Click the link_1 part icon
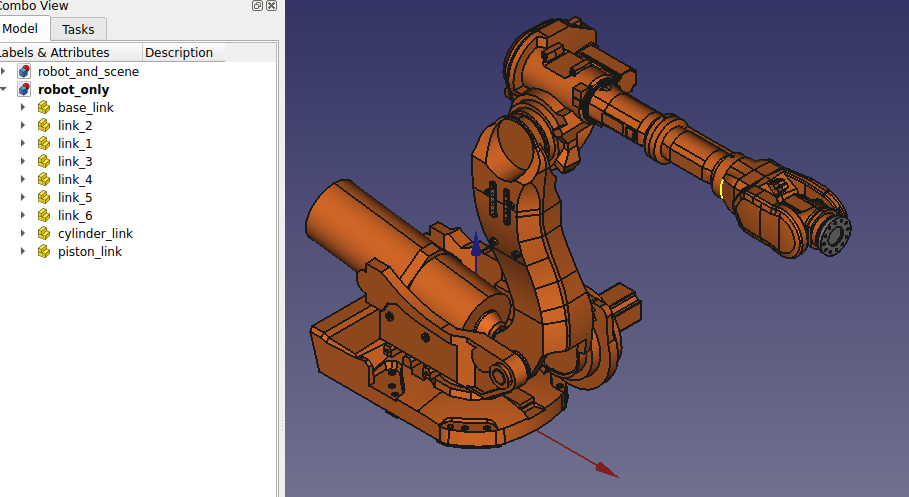The width and height of the screenshot is (909, 497). (43, 144)
